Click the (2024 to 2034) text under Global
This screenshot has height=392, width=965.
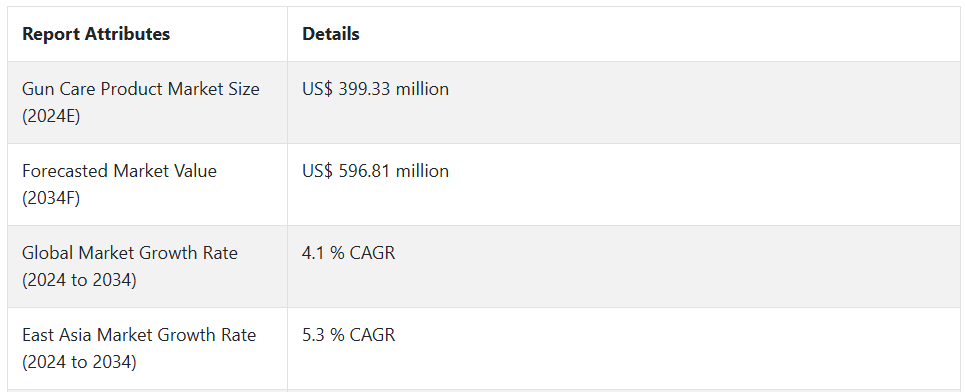coord(79,280)
